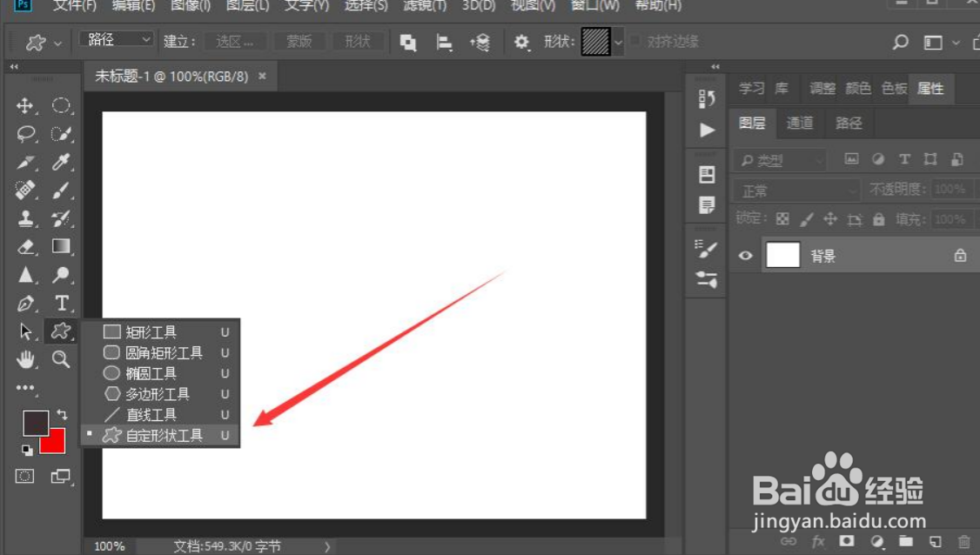Image resolution: width=980 pixels, height=555 pixels.
Task: Collapse the right panel dock arrows
Action: click(x=715, y=66)
